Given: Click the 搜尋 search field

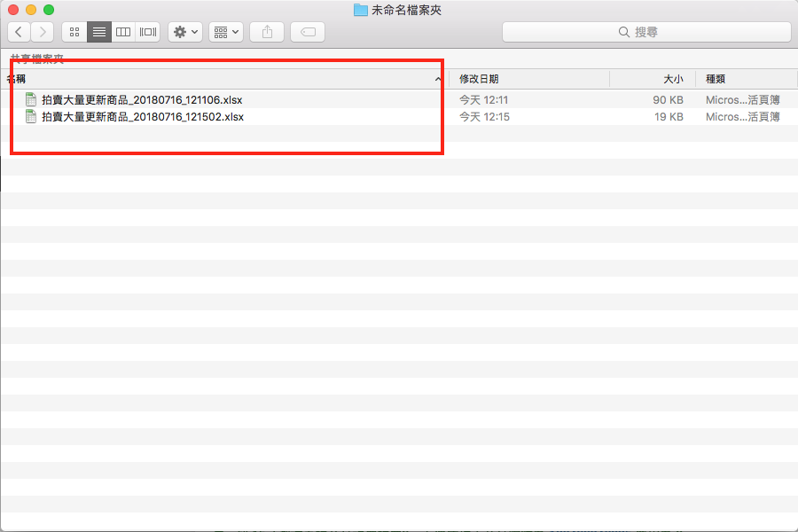Looking at the screenshot, I should click(646, 32).
